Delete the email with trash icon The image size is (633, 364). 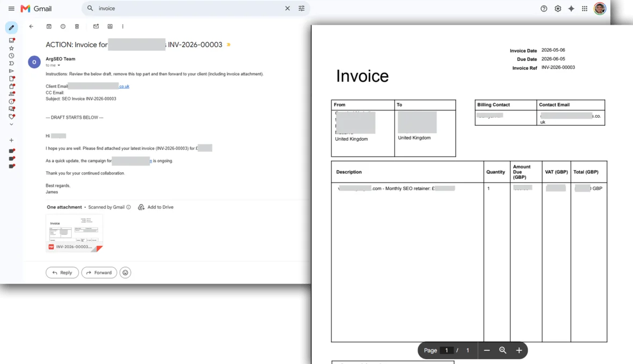click(x=77, y=26)
